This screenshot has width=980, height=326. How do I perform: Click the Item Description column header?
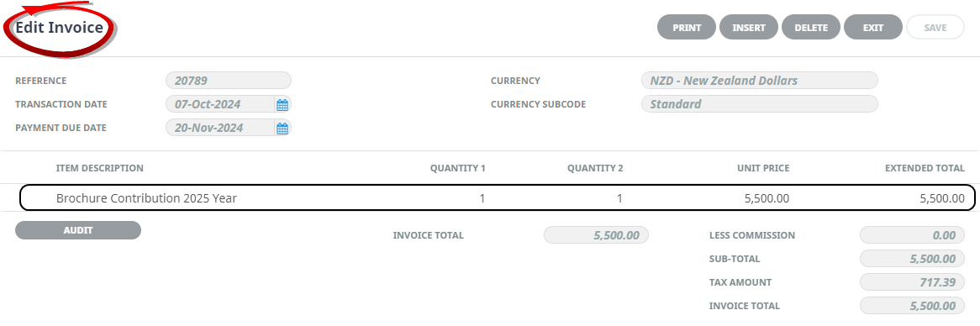click(x=99, y=168)
